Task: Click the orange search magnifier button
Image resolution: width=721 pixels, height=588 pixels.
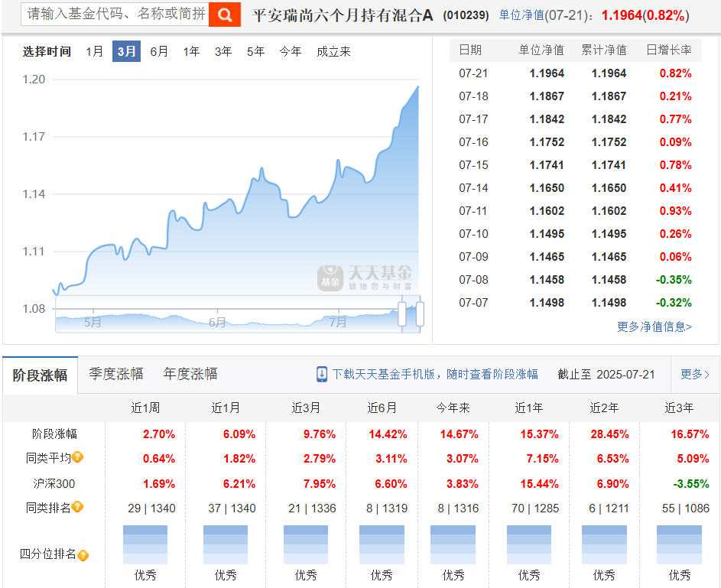Action: tap(225, 15)
